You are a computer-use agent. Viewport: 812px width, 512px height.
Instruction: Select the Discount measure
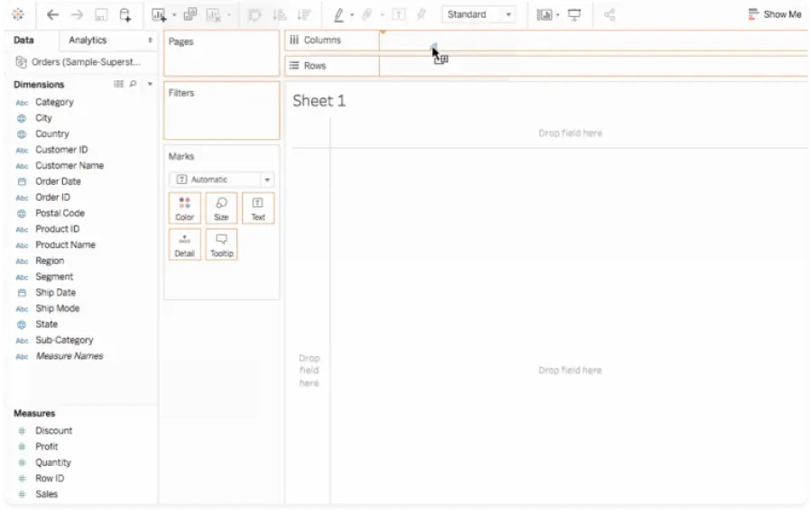coord(53,431)
